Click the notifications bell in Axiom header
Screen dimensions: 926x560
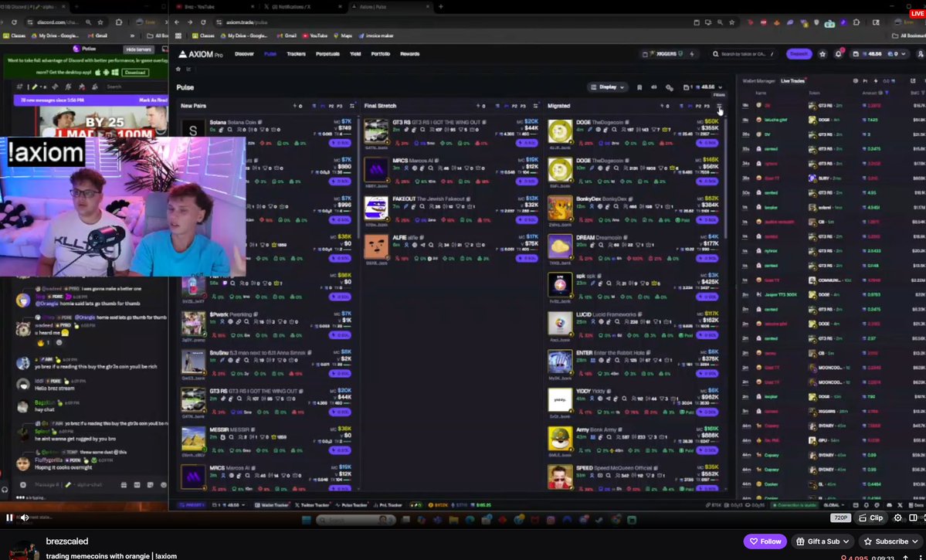pyautogui.click(x=838, y=54)
